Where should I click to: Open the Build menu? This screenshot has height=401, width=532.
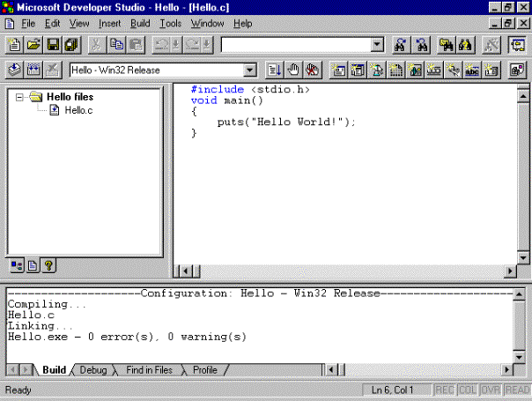pyautogui.click(x=140, y=23)
